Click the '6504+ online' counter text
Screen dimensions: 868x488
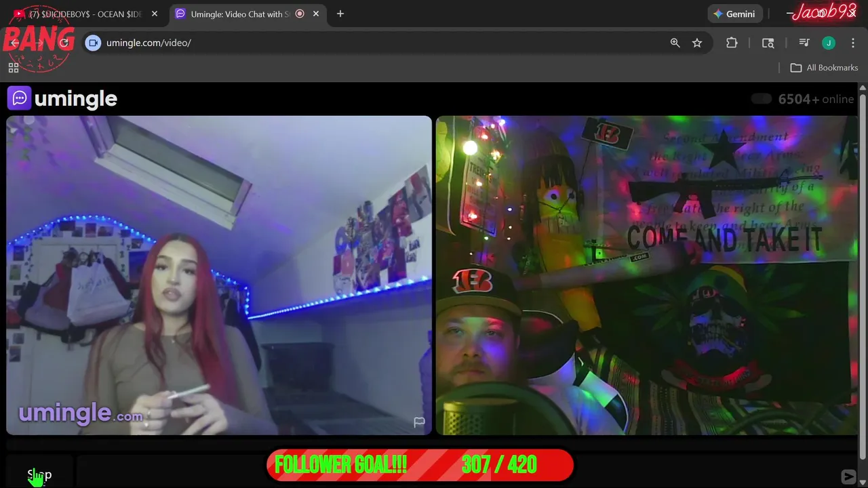click(x=816, y=99)
